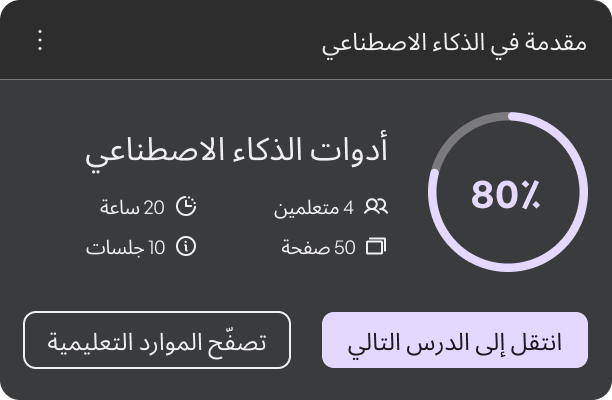This screenshot has width=612, height=400.
Task: Open the three-dot more options menu
Action: 40,40
